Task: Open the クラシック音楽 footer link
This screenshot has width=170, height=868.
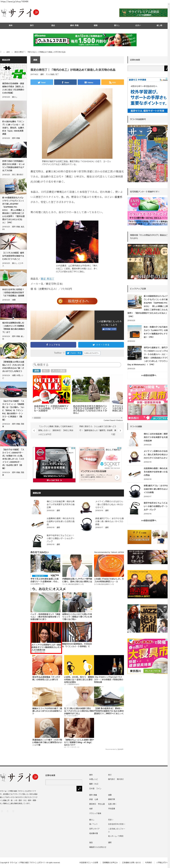Action: coord(95,813)
